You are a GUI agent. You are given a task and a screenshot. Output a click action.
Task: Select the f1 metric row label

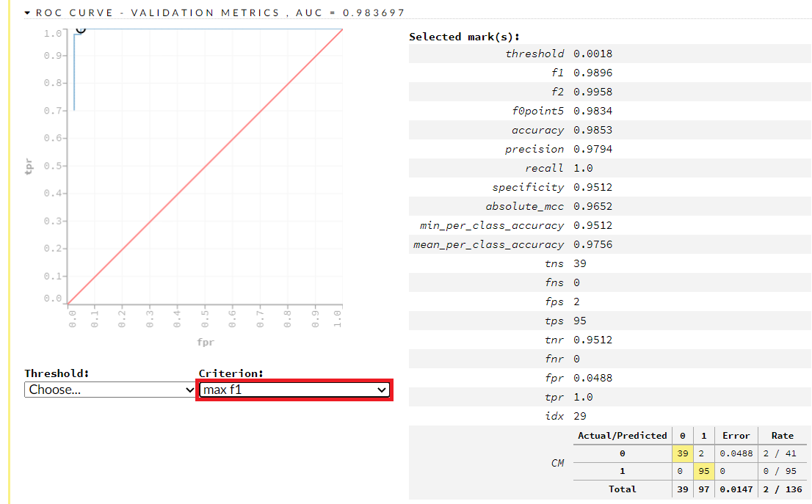(x=557, y=73)
